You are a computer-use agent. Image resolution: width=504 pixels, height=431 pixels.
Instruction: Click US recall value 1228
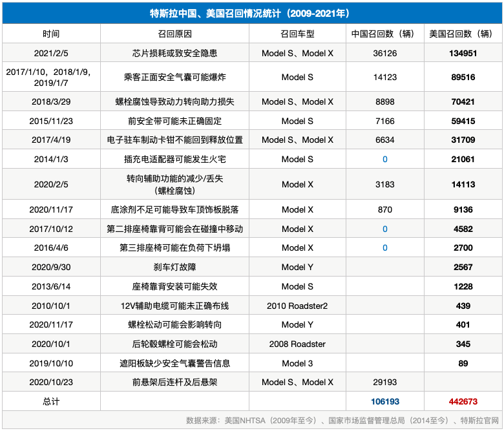(x=463, y=286)
